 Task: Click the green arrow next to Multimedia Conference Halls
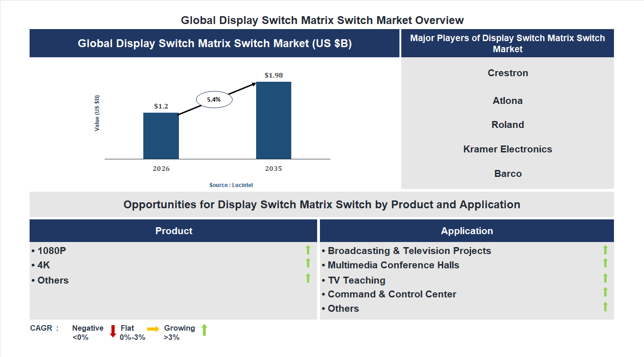click(606, 265)
